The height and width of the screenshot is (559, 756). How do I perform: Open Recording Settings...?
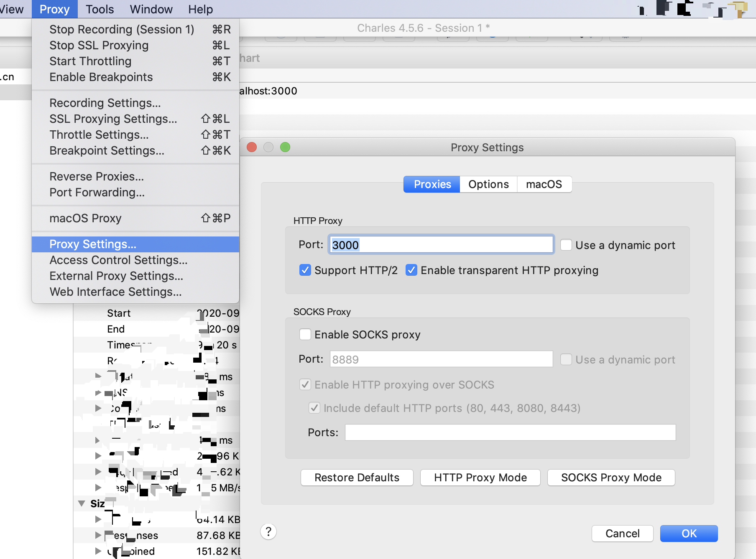click(135, 103)
